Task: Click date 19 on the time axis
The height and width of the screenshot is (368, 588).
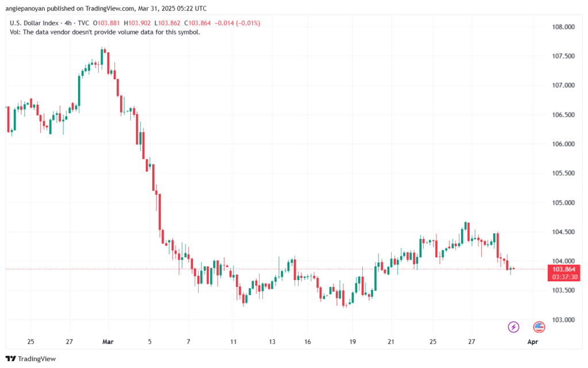Action: [x=353, y=342]
